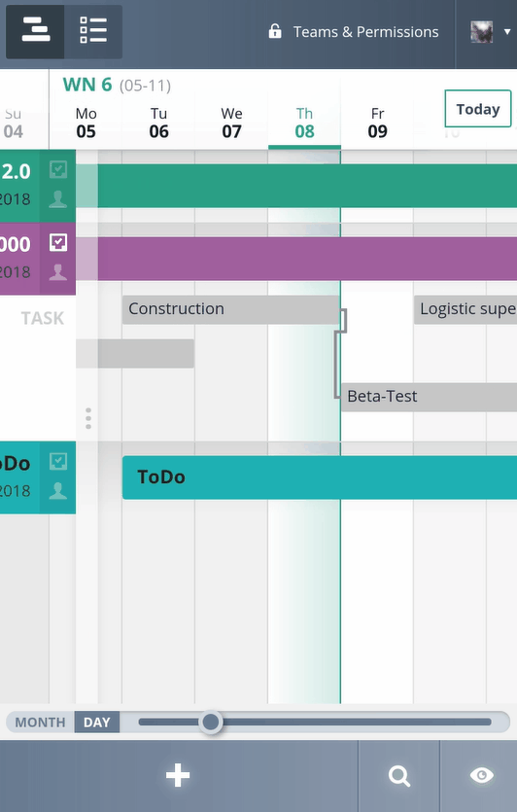Click the padlock icon beside Teams & Permissions
This screenshot has width=517, height=812.
tap(275, 31)
